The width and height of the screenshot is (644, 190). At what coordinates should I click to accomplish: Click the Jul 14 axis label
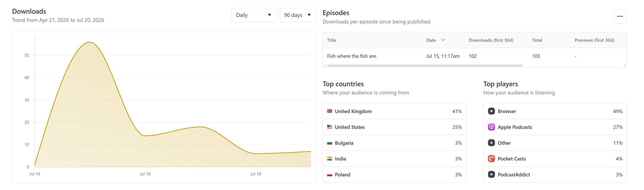[x=34, y=174]
